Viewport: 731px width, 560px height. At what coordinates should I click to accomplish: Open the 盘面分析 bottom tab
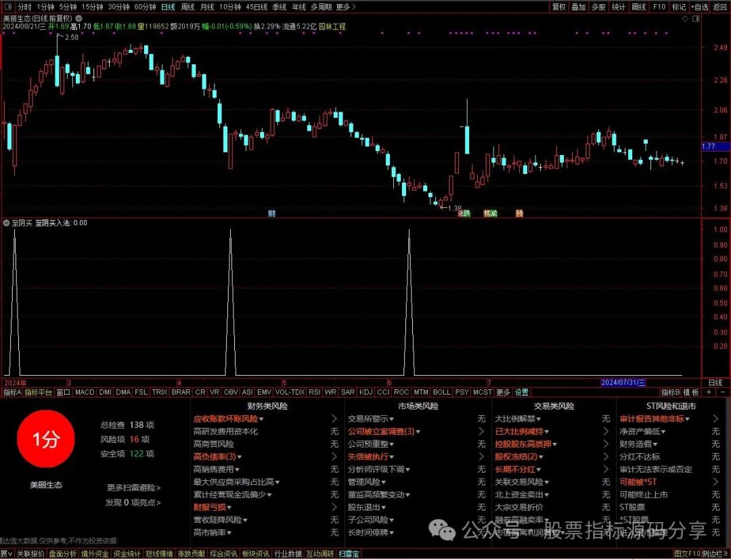(x=62, y=554)
